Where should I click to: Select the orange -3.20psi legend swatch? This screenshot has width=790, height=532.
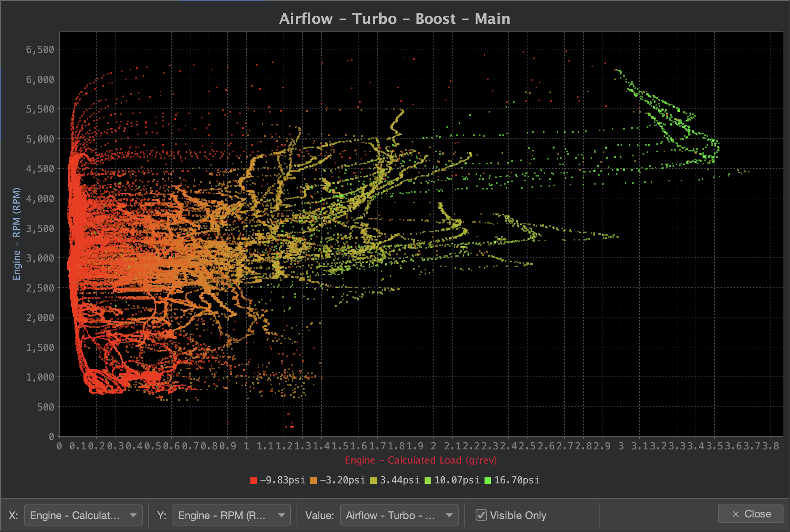[x=313, y=481]
